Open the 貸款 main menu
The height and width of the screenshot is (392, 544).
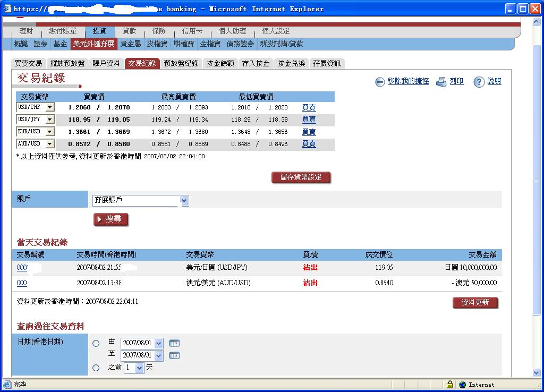coord(129,31)
